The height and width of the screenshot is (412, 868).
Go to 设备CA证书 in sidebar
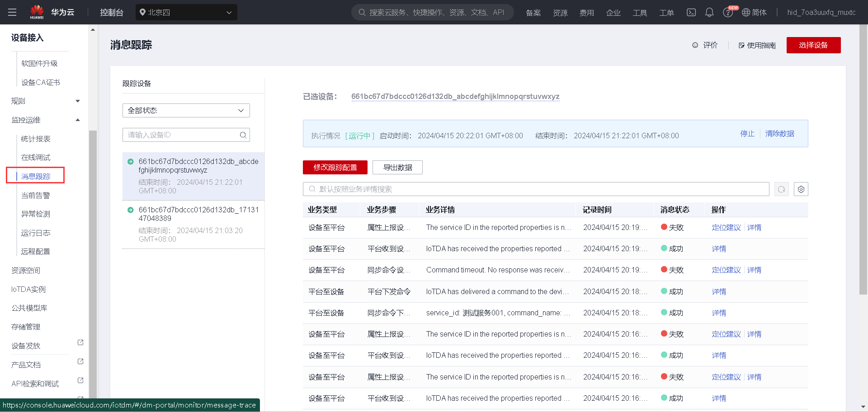click(x=41, y=83)
